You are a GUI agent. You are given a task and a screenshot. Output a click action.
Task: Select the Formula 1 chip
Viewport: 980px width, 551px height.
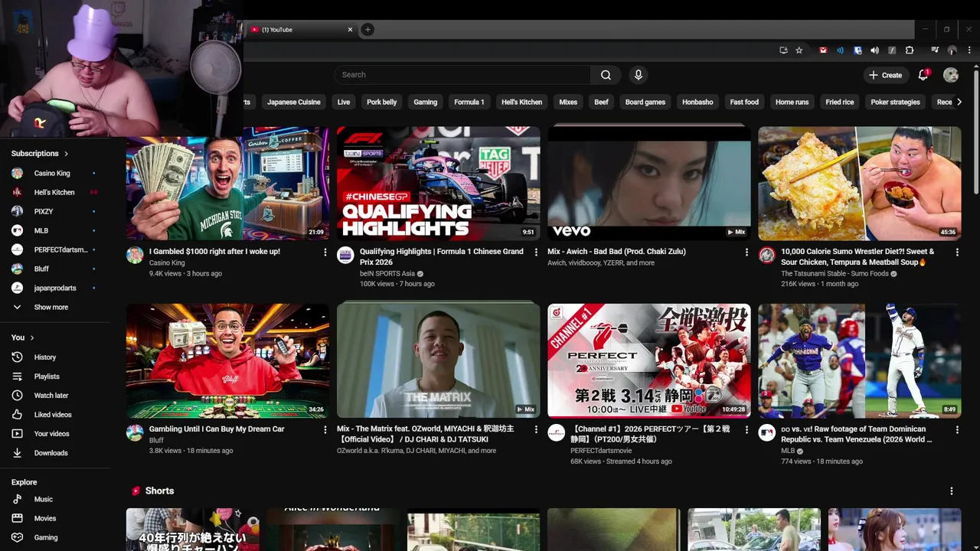[x=469, y=102]
